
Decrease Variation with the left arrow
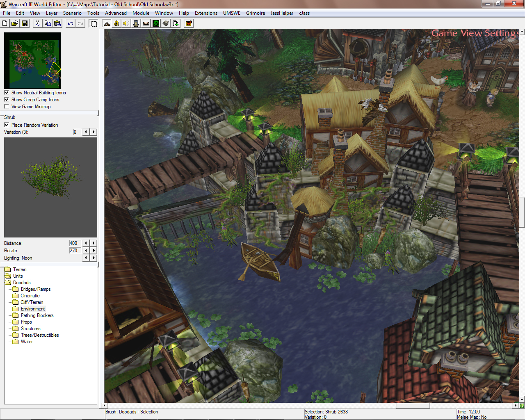coord(86,132)
